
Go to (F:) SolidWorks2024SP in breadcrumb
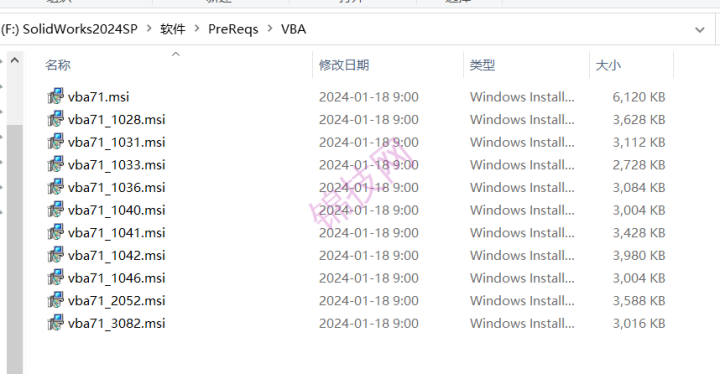(x=69, y=29)
